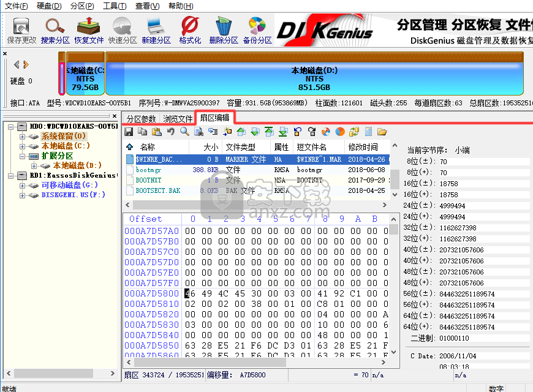Sort file list by 大小 column header
Image resolution: width=533 pixels, height=392 pixels.
coord(206,147)
